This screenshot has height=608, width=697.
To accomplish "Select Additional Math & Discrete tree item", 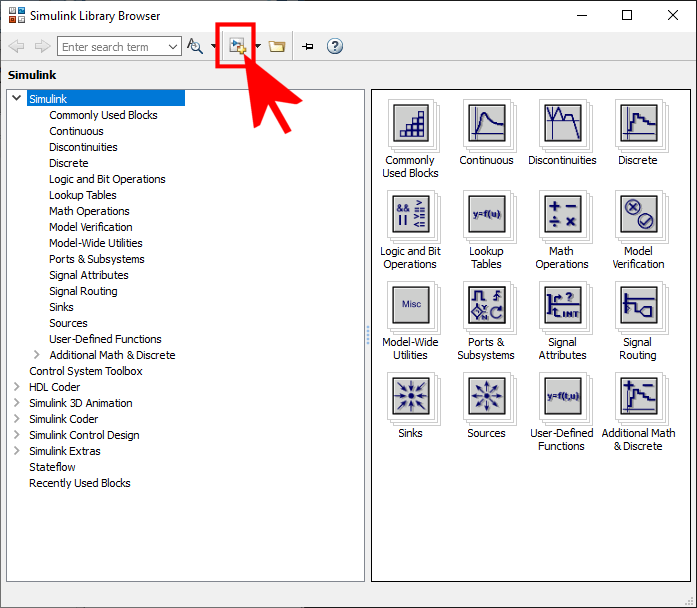I will coord(112,355).
